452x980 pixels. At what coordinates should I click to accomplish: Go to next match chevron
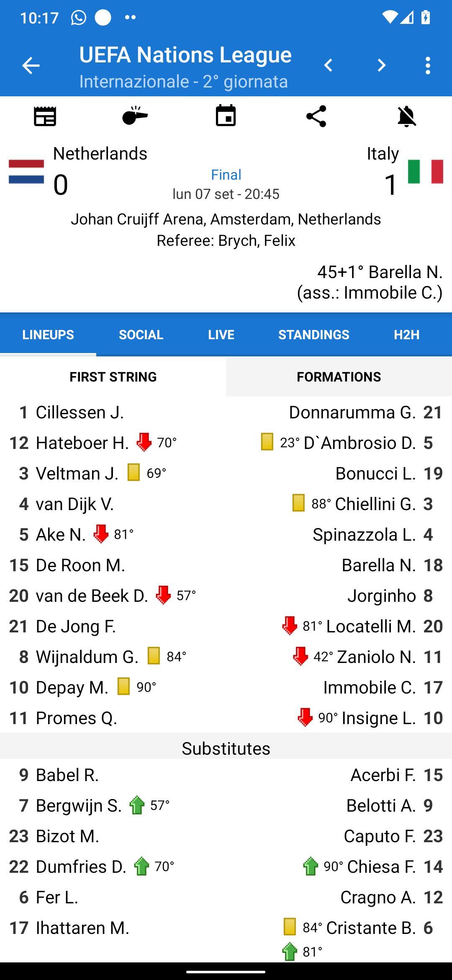pyautogui.click(x=381, y=65)
